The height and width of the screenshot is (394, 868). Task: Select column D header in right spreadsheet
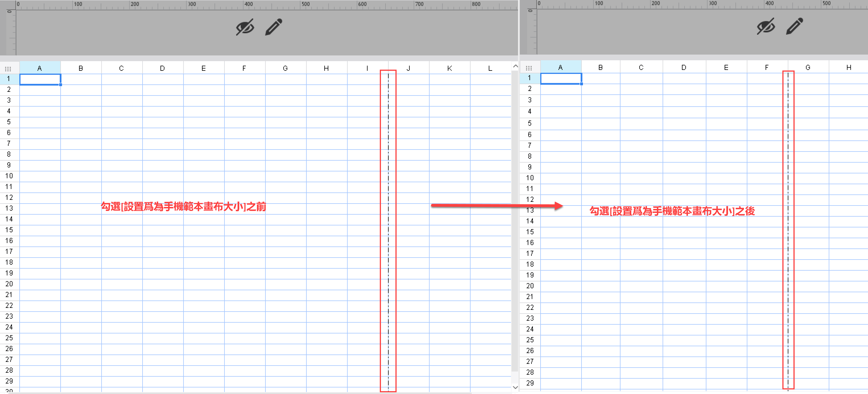click(x=684, y=67)
